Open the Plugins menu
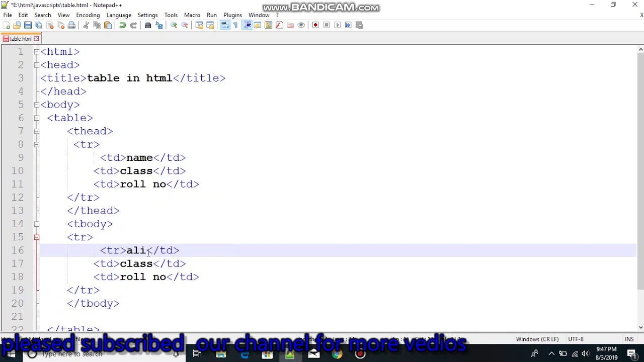The image size is (644, 362). tap(232, 15)
